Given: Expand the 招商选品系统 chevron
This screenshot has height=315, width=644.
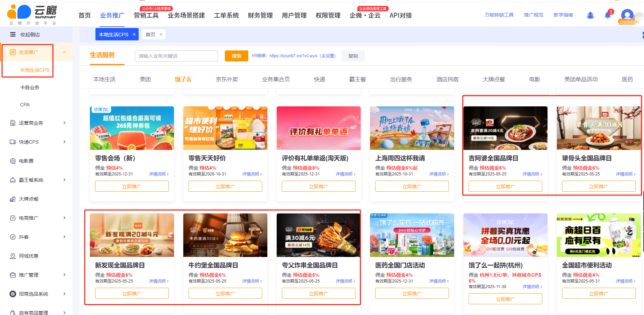Looking at the screenshot, I should pos(64,294).
